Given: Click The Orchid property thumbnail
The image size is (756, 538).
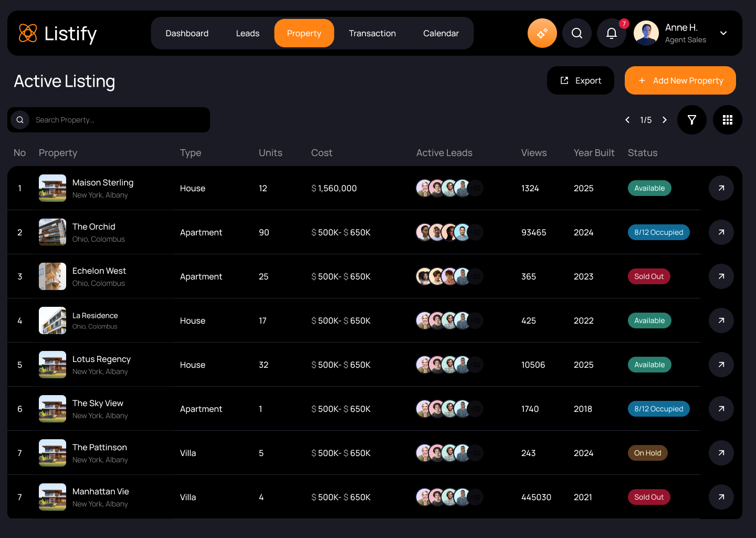Looking at the screenshot, I should 52,232.
